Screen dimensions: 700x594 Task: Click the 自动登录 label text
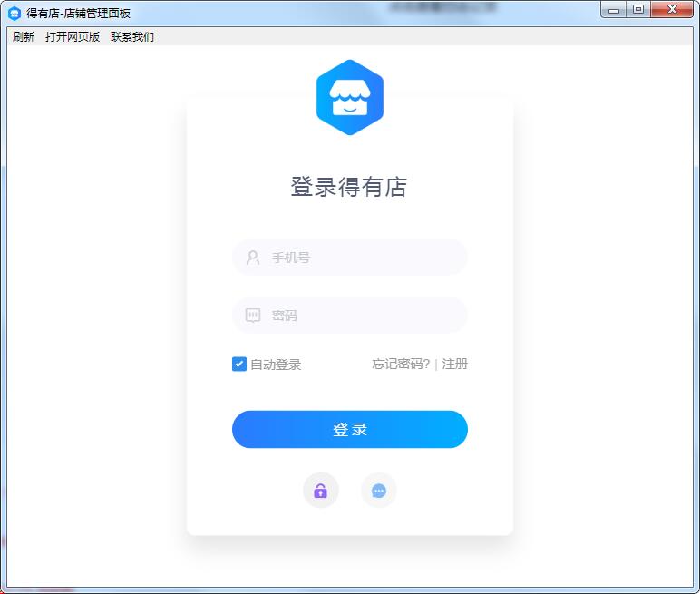[276, 365]
